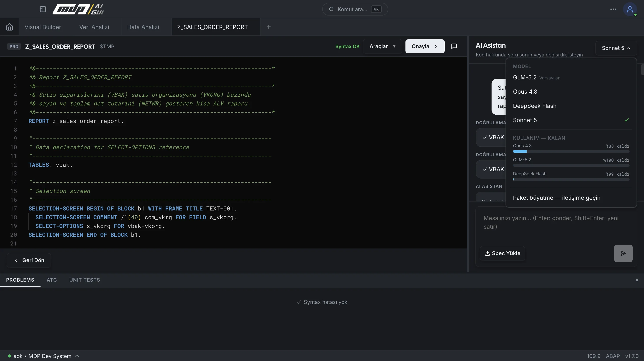This screenshot has height=361, width=644.
Task: Collapse the Sonnet 5 model selector
Action: click(x=616, y=48)
